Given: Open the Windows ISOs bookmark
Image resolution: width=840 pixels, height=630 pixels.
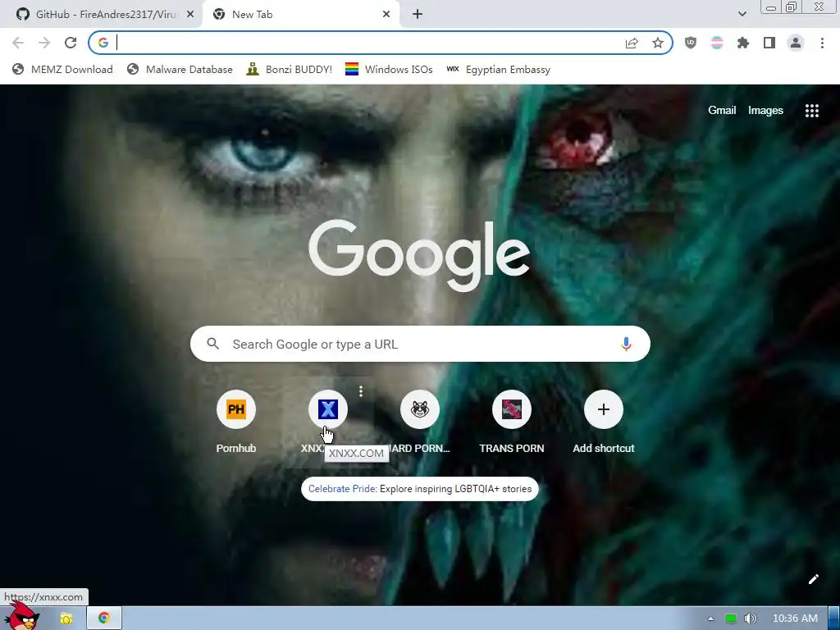Looking at the screenshot, I should click(389, 70).
